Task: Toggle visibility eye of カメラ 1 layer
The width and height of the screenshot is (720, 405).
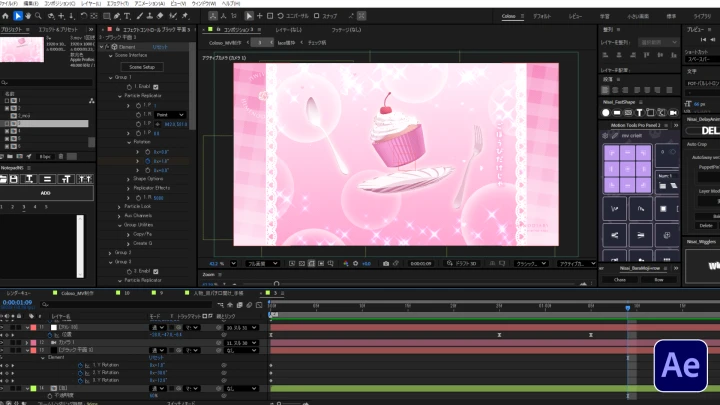Action: pyautogui.click(x=2, y=343)
